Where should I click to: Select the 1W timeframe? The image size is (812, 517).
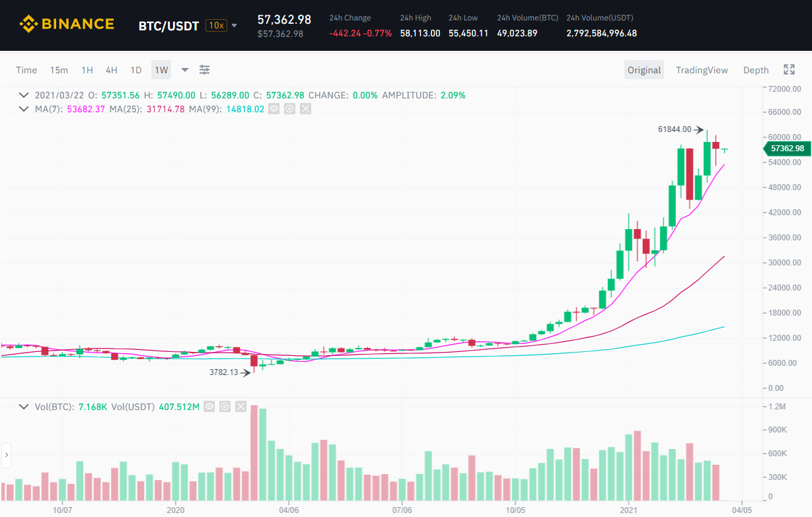161,70
